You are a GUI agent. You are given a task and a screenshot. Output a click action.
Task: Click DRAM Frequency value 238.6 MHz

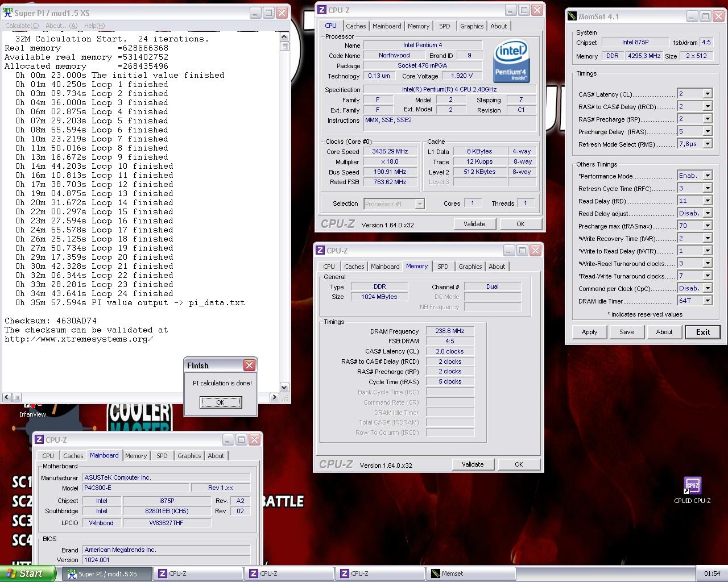pyautogui.click(x=450, y=331)
